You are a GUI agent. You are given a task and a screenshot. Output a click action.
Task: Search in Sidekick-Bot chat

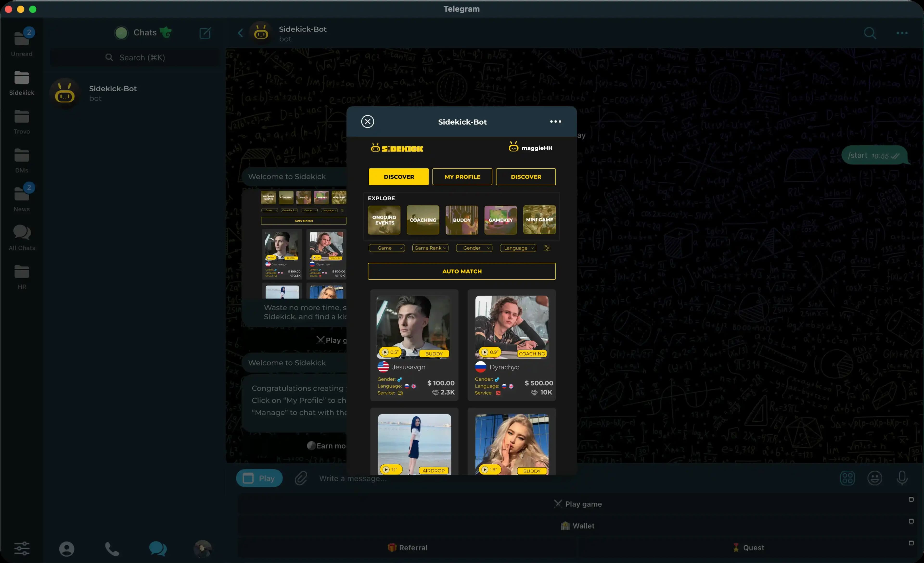pos(870,33)
